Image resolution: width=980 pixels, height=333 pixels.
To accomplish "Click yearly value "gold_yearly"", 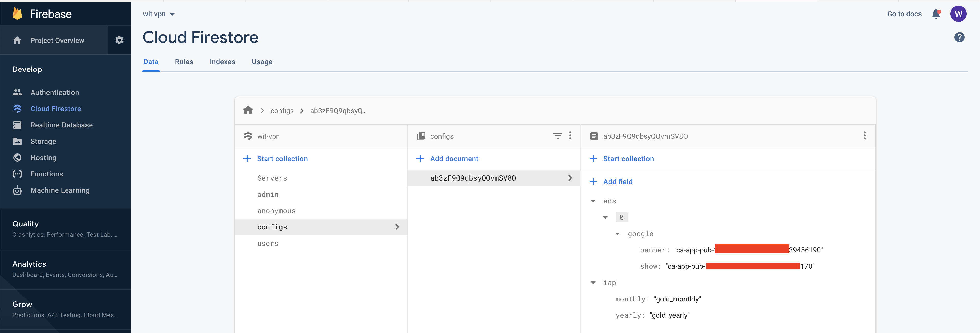I will click(x=670, y=315).
